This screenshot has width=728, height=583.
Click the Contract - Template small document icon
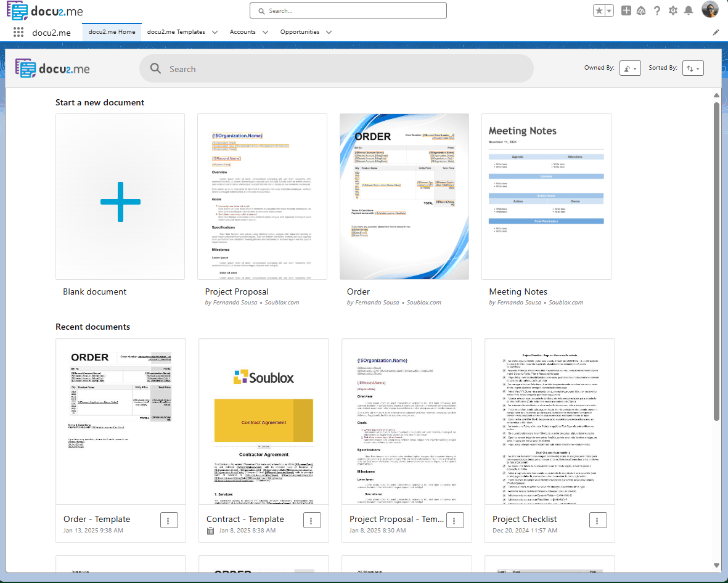[210, 531]
